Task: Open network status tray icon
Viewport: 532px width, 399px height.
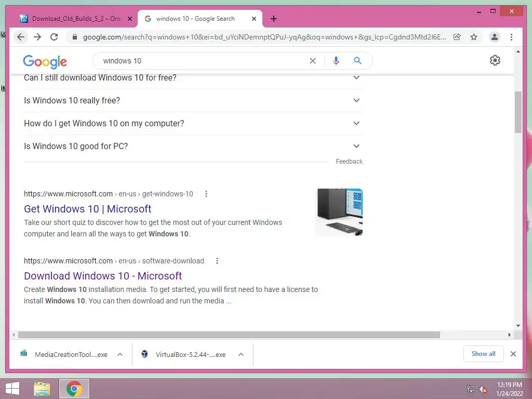Action: coord(471,389)
